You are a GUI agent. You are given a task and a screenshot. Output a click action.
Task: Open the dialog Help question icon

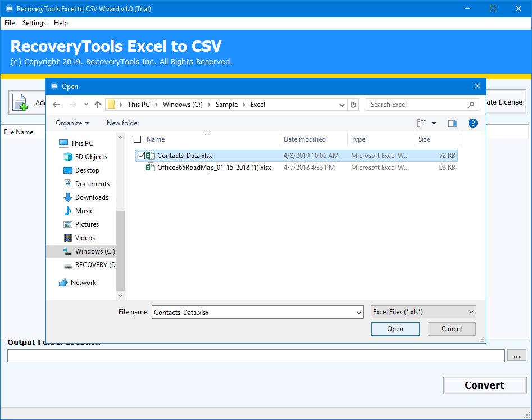472,123
